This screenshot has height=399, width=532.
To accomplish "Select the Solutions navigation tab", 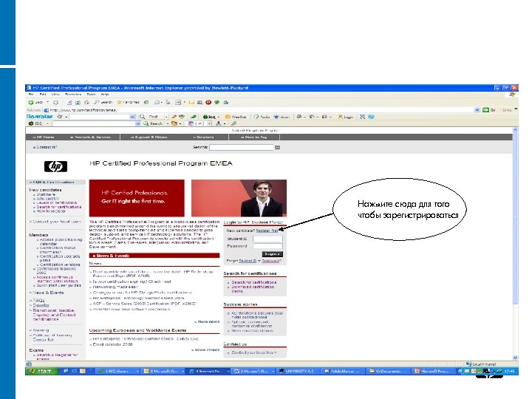I will coord(204,137).
